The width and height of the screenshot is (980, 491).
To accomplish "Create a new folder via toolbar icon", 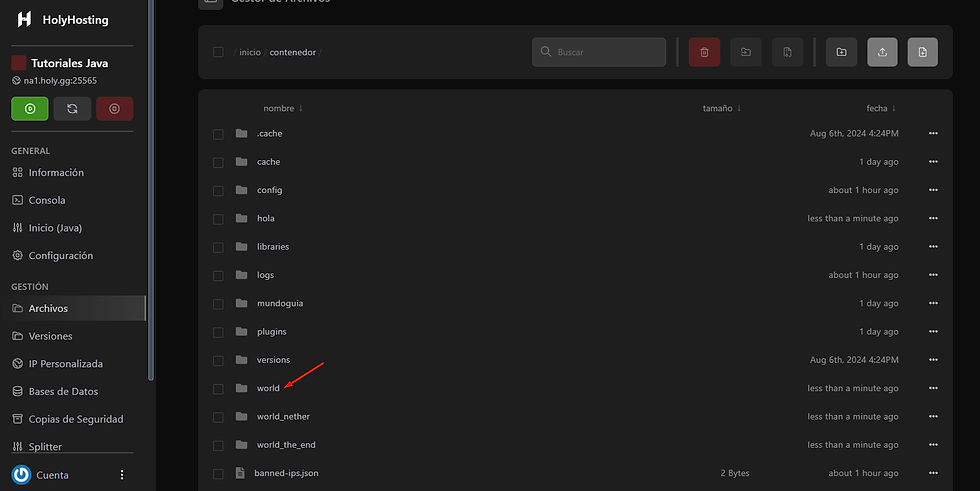I will 841,52.
